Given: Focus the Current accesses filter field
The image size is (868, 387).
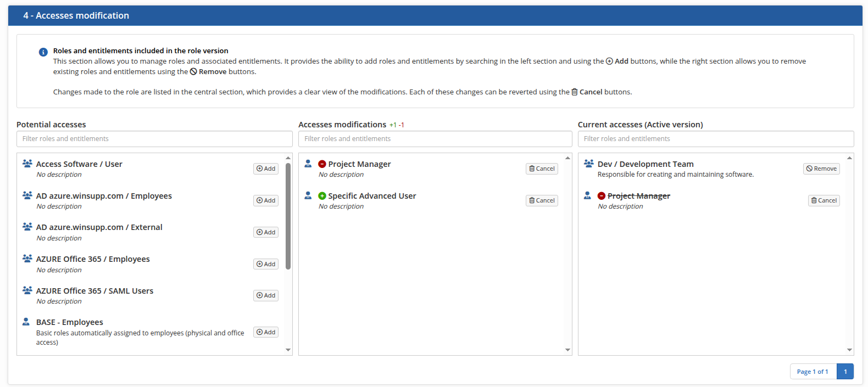Looking at the screenshot, I should (x=715, y=139).
